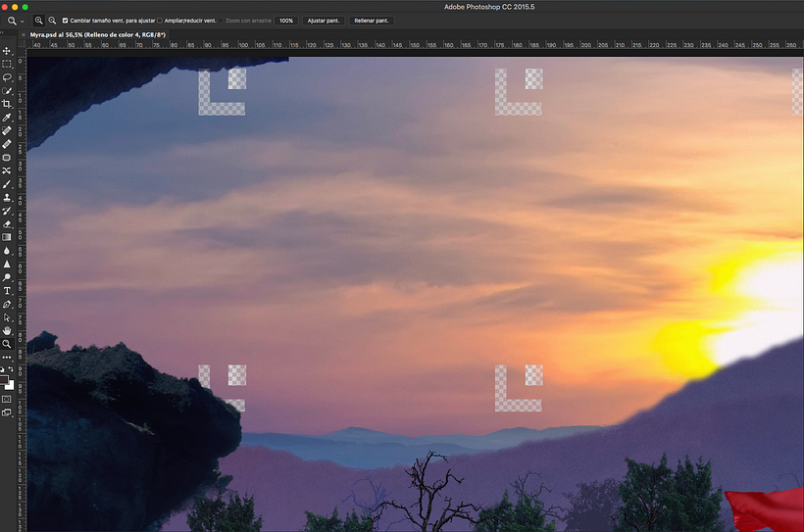The height and width of the screenshot is (532, 804).
Task: Uncheck 'Cambiar tamaño vent. para ajustar' checkbox
Action: 66,20
